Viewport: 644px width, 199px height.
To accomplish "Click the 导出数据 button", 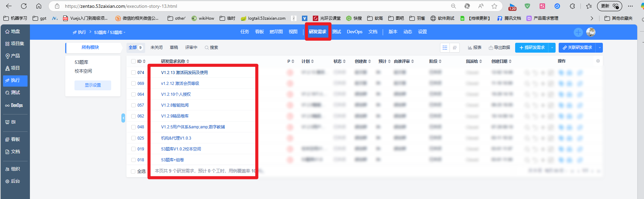I will (499, 48).
